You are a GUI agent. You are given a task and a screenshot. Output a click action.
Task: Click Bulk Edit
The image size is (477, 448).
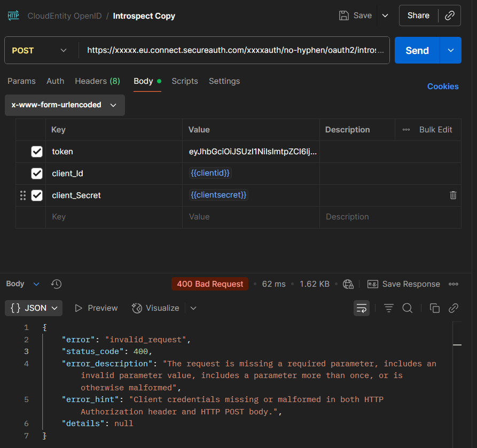[x=435, y=130]
